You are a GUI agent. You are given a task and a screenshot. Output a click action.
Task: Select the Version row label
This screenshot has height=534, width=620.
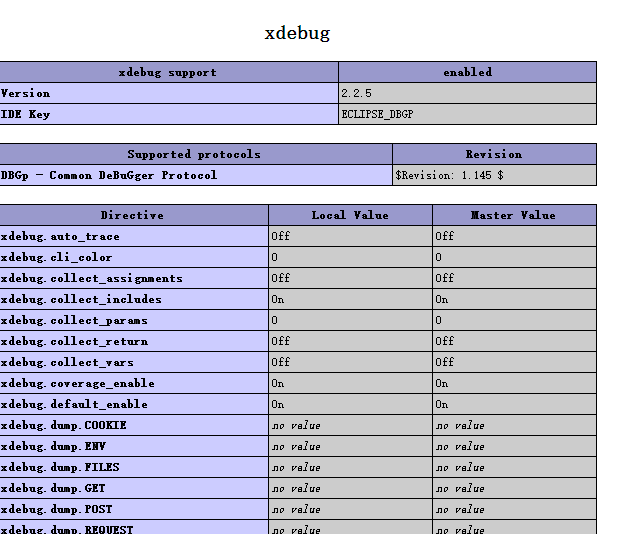(25, 93)
